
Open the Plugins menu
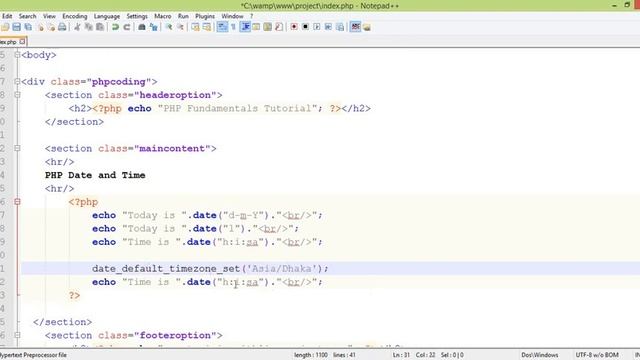(x=205, y=16)
